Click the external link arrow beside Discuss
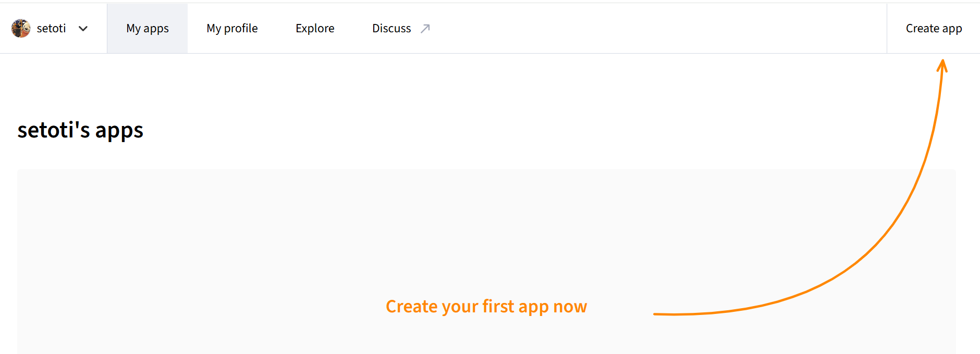This screenshot has width=980, height=354. tap(425, 29)
